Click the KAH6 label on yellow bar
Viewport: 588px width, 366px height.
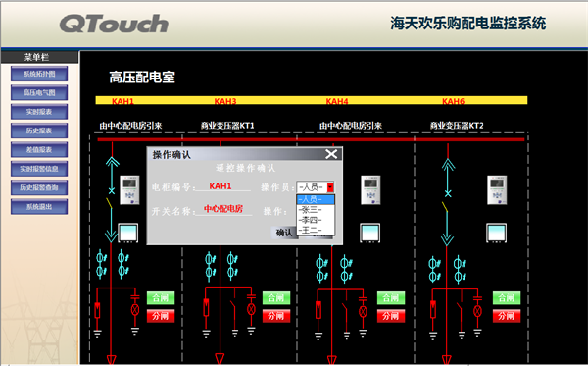[454, 101]
